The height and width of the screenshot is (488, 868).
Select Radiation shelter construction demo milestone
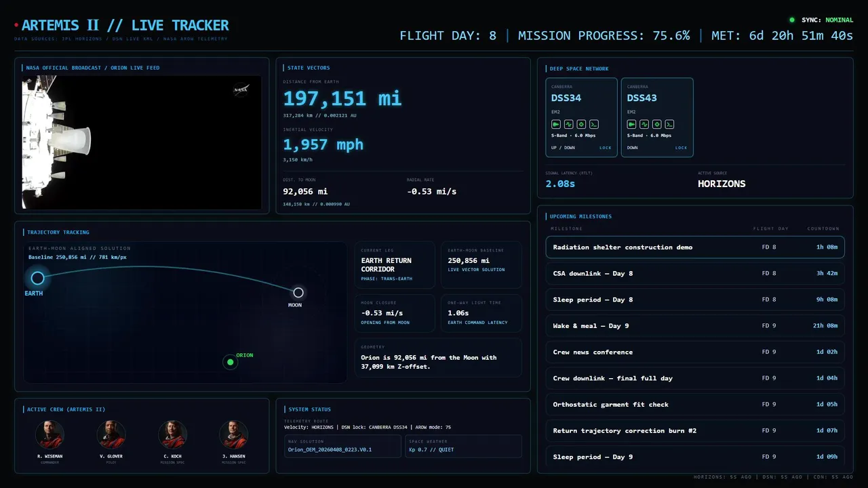click(695, 247)
